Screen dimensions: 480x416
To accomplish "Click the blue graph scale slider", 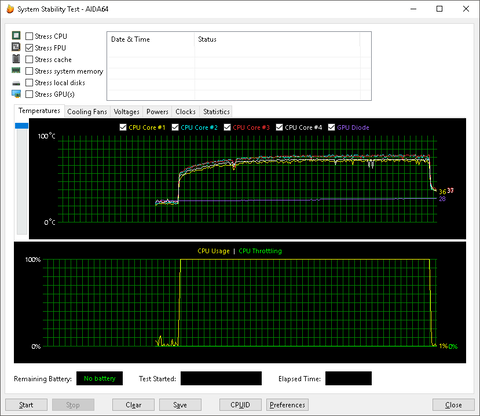I will coord(22,126).
